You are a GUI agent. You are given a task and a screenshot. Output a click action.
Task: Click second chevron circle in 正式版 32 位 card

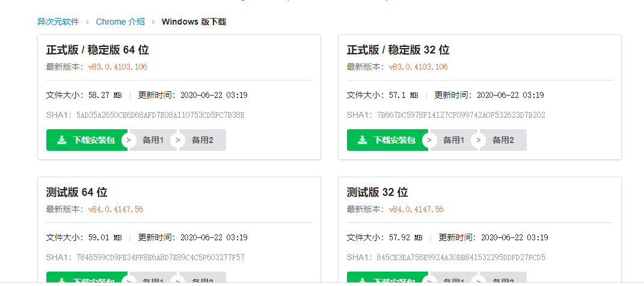479,141
